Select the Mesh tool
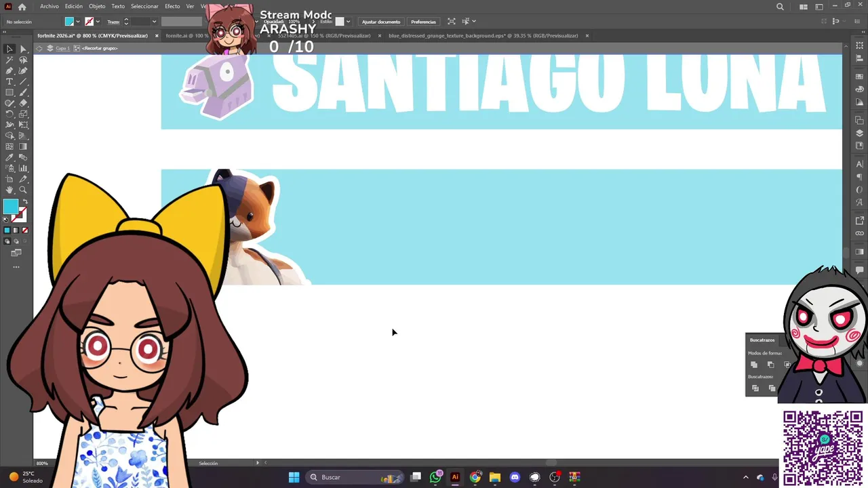The width and height of the screenshot is (868, 488). click(x=9, y=146)
